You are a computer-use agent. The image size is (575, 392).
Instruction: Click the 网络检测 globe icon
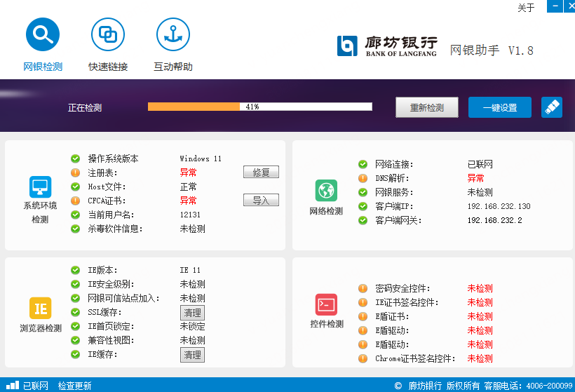tap(326, 190)
